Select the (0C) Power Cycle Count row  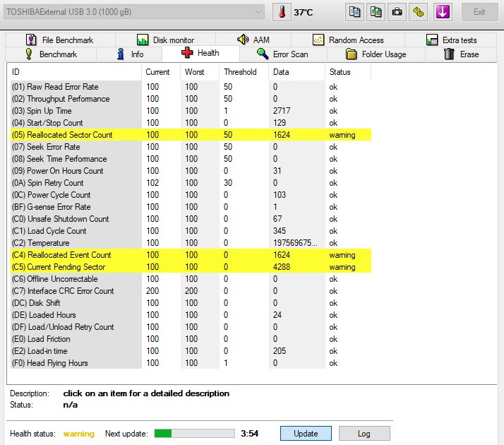[191, 195]
